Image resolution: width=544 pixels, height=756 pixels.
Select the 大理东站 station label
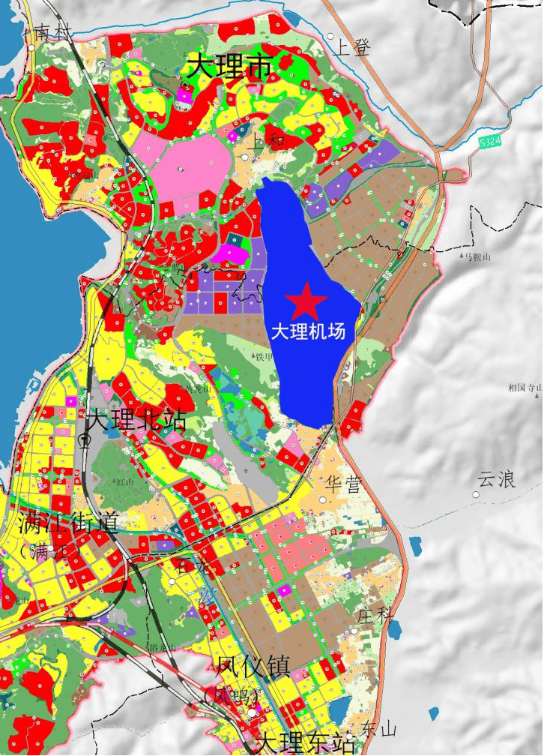point(306,743)
